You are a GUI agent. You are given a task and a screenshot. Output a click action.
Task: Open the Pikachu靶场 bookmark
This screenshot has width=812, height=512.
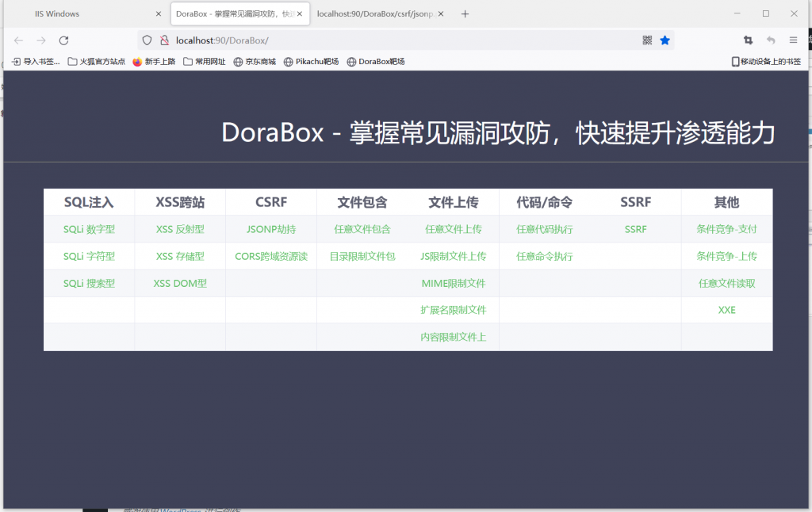pyautogui.click(x=311, y=62)
